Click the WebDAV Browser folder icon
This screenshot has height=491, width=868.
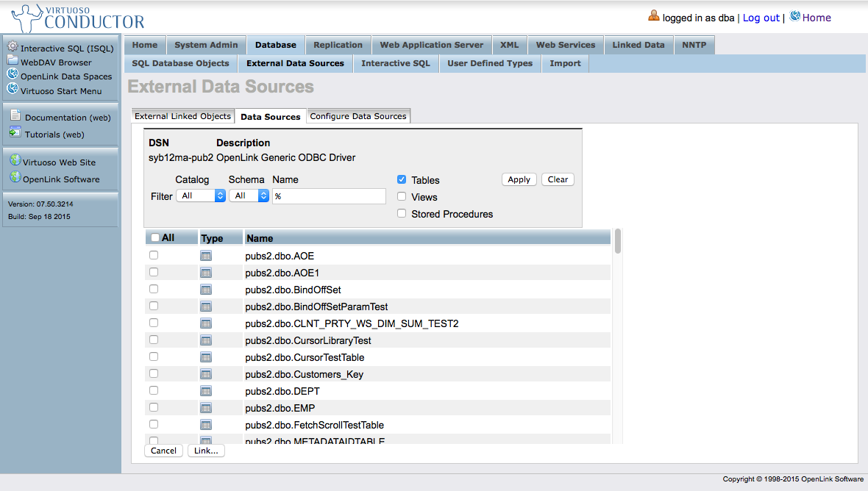pos(13,60)
